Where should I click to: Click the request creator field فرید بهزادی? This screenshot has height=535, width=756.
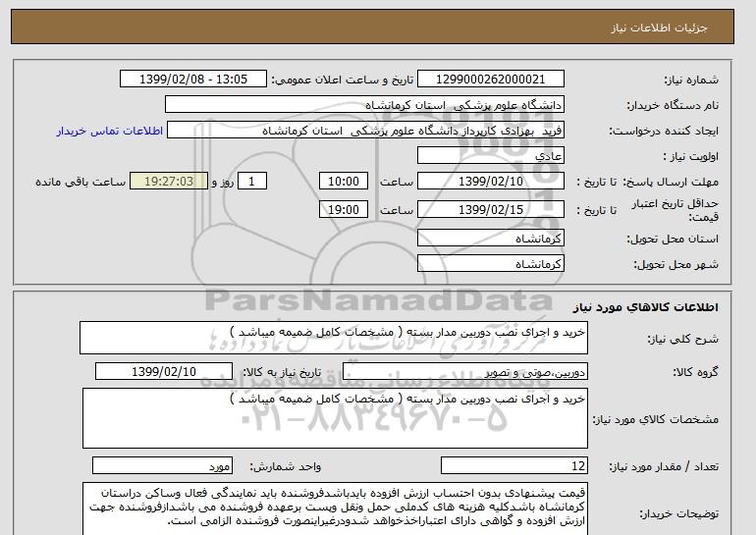(x=365, y=131)
